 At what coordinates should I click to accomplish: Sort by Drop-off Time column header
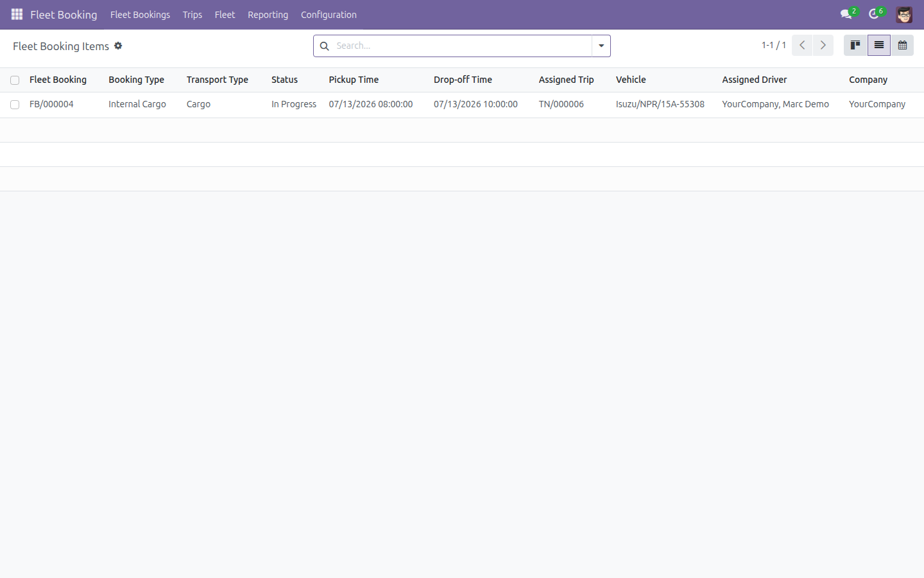(463, 80)
